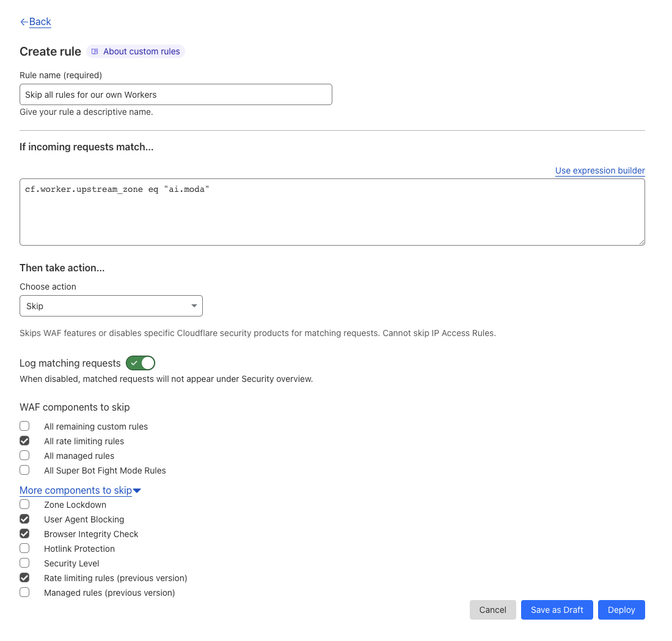672x641 pixels.
Task: Check Hotlink Protection
Action: pos(24,548)
